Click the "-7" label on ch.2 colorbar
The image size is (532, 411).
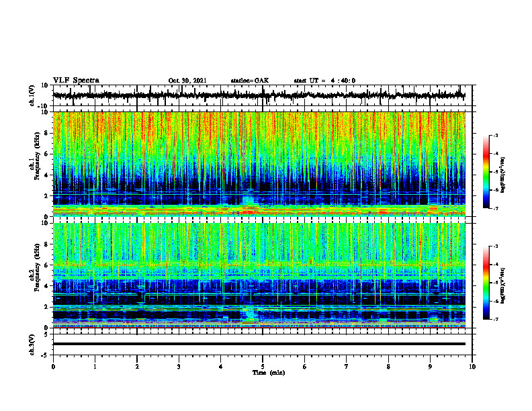(x=496, y=319)
